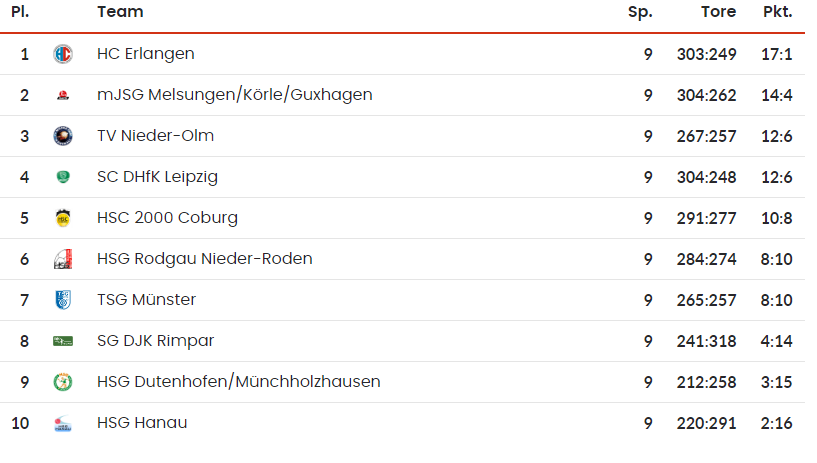Select the HSG Hanau team name
The image size is (817, 463).
point(142,423)
